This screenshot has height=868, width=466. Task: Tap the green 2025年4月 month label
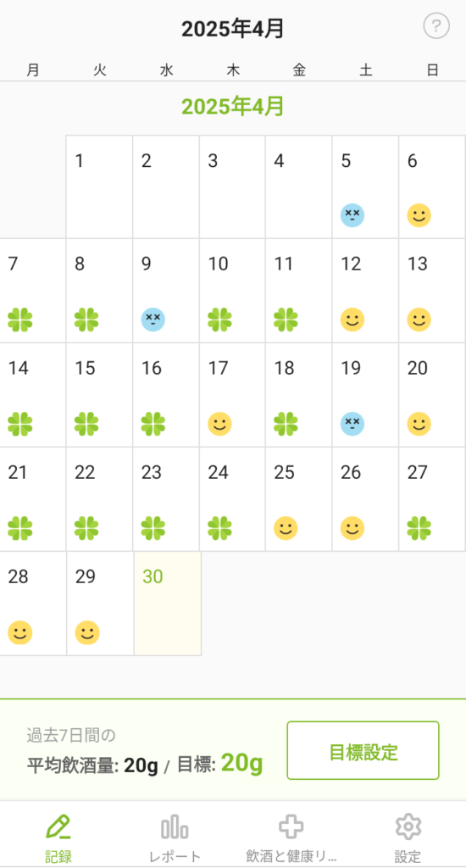233,106
